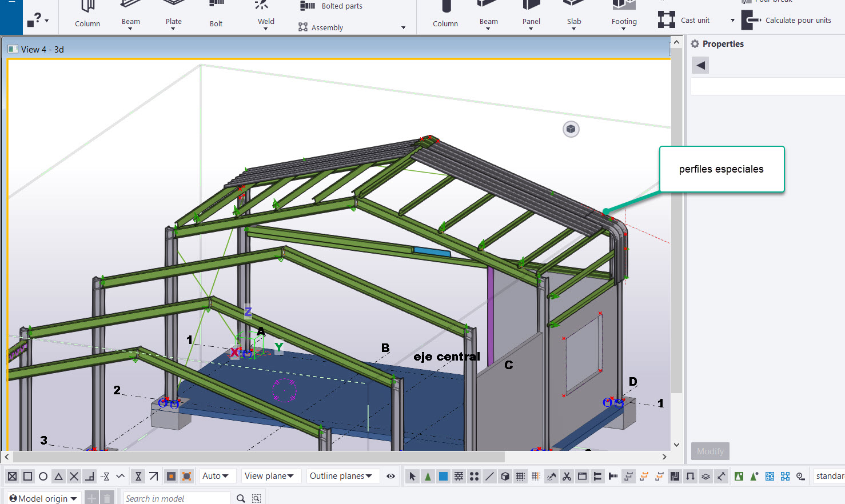Click the back arrow button in Properties
The image size is (845, 504).
(700, 65)
